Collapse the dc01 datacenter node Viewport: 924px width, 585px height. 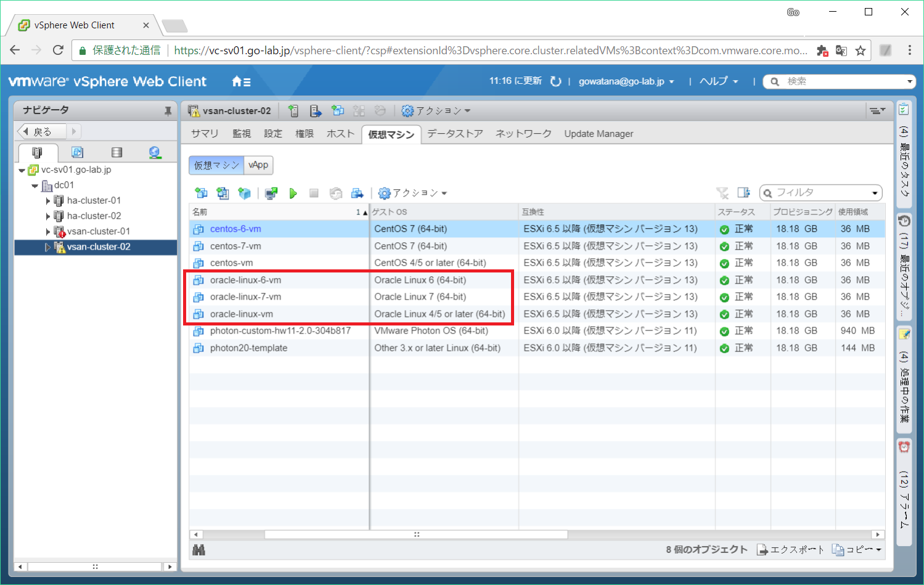point(35,186)
